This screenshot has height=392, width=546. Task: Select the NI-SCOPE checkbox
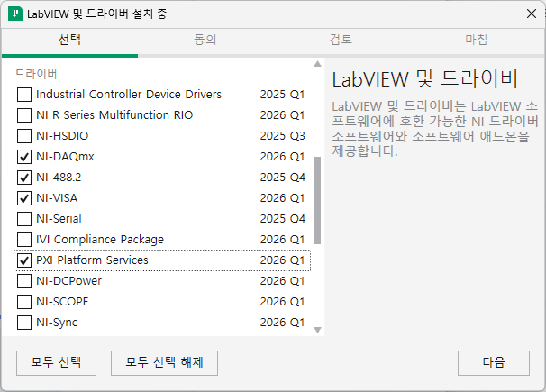point(24,302)
